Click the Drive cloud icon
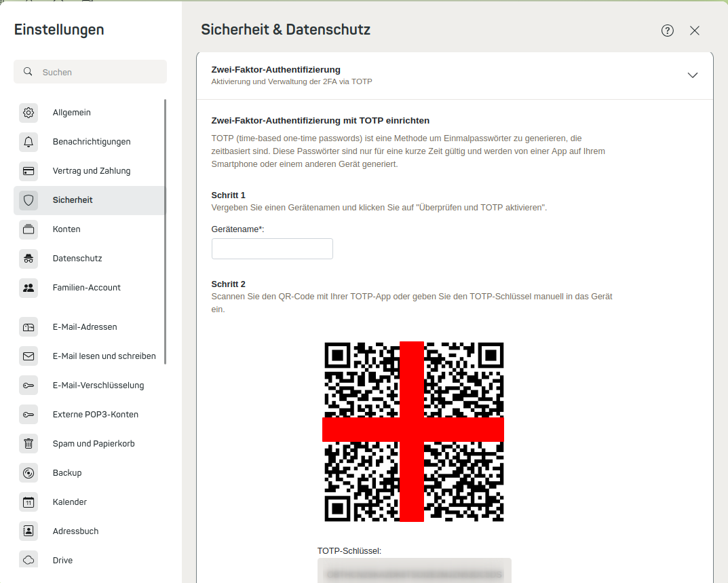Screen dimensions: 728x583 click(x=28, y=560)
